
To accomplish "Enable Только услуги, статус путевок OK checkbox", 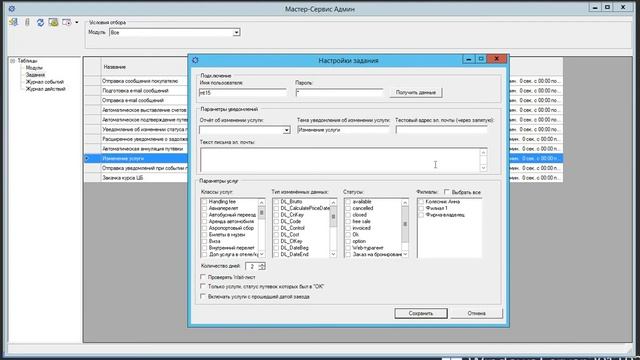I will click(203, 287).
